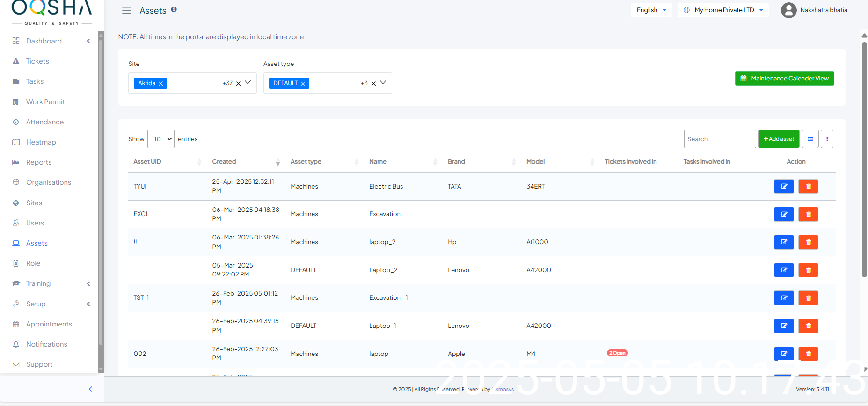This screenshot has height=406, width=868.
Task: Click the info icon next to Assets heading
Action: [174, 9]
